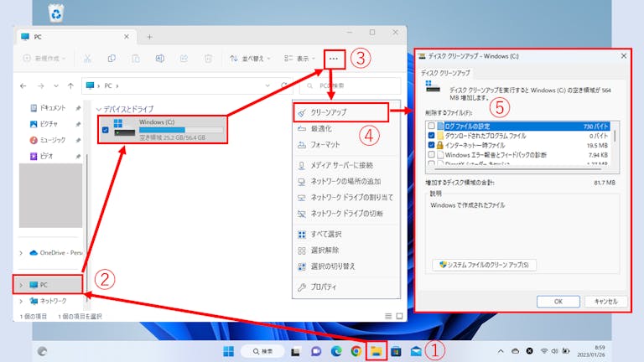644x362 pixels.
Task: Expand the PC tree node chevron
Action: (21, 285)
